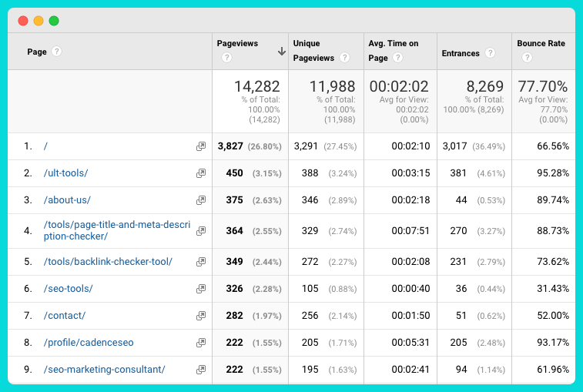The height and width of the screenshot is (392, 583).
Task: Select entrances 94 cell
Action: pyautogui.click(x=461, y=370)
